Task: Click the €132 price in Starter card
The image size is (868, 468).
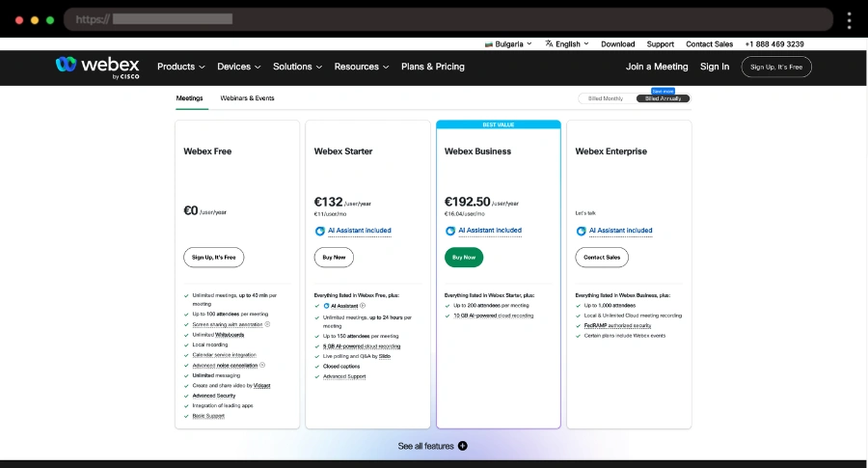Action: [328, 202]
